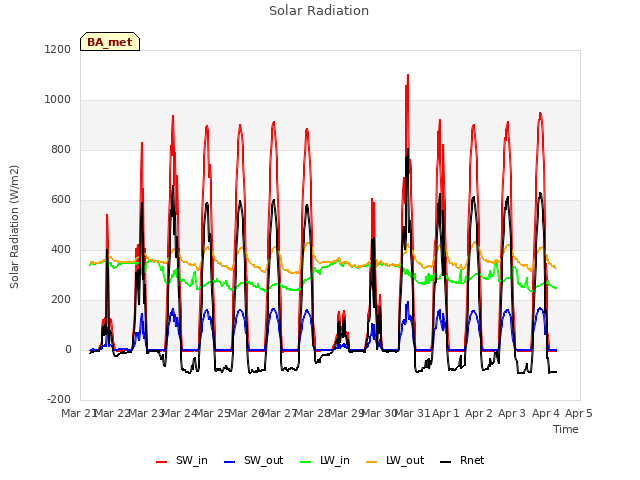The height and width of the screenshot is (480, 640).
Task: Click the blue SW_out legend color marker
Action: pyautogui.click(x=230, y=462)
